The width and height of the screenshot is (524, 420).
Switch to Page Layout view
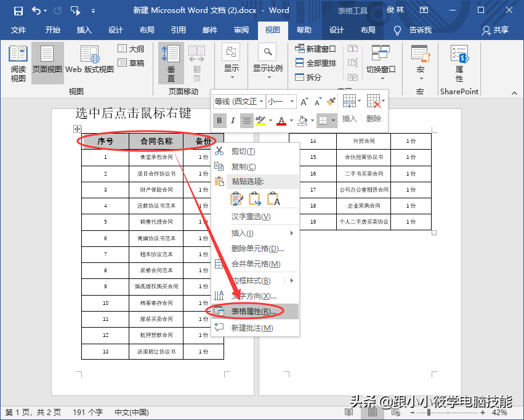[47, 63]
